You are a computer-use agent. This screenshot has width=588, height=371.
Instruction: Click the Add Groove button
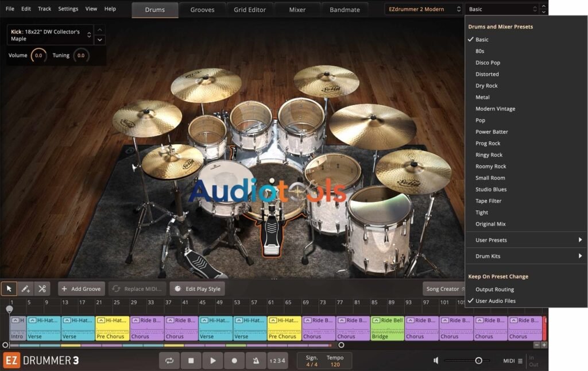click(80, 288)
